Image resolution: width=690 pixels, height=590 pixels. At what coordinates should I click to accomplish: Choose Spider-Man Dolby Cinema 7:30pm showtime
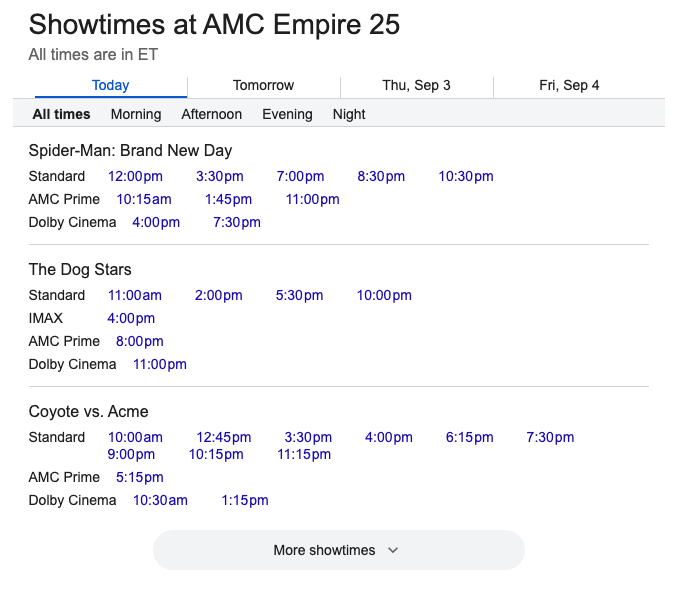tap(237, 222)
